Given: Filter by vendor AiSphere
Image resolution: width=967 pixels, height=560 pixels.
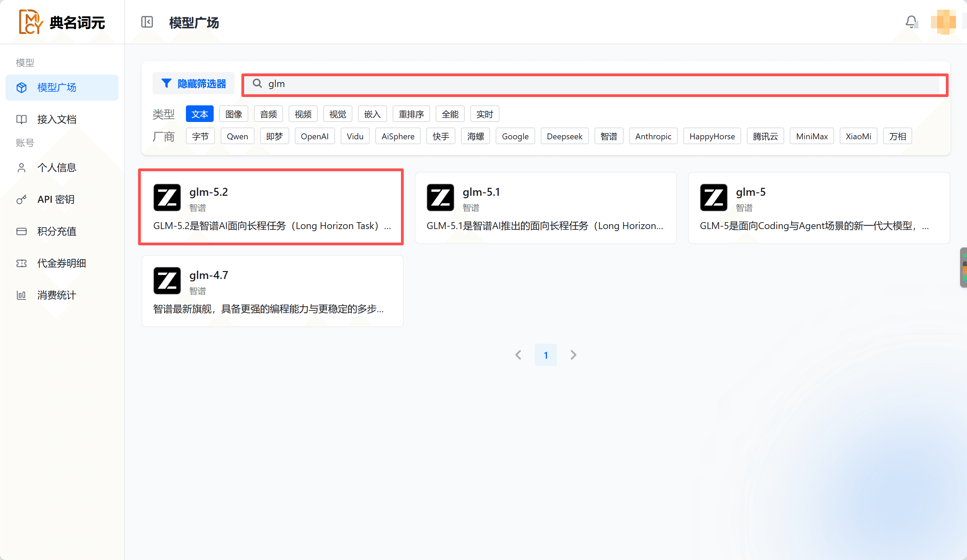Looking at the screenshot, I should click(x=398, y=137).
